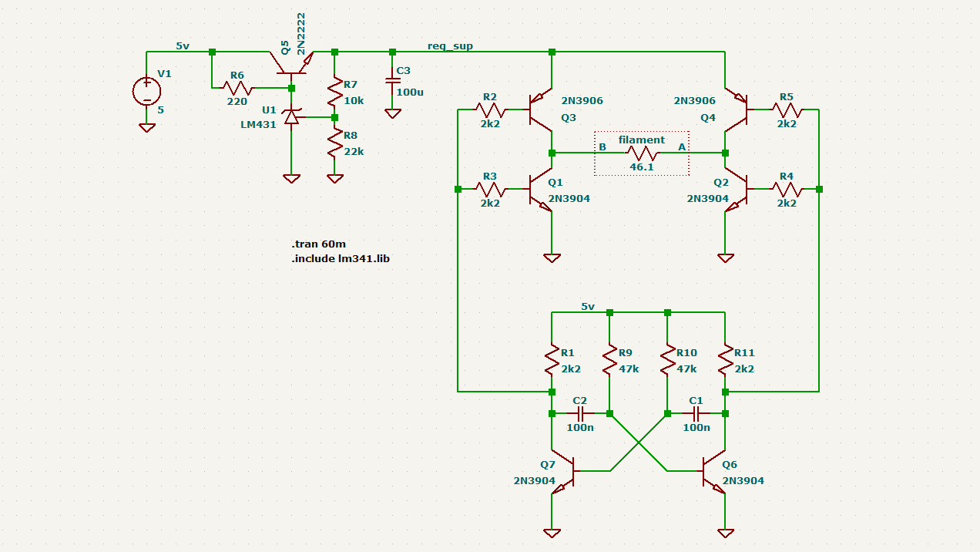Select capacitor C2 100n symbol
980x552 pixels.
[581, 414]
